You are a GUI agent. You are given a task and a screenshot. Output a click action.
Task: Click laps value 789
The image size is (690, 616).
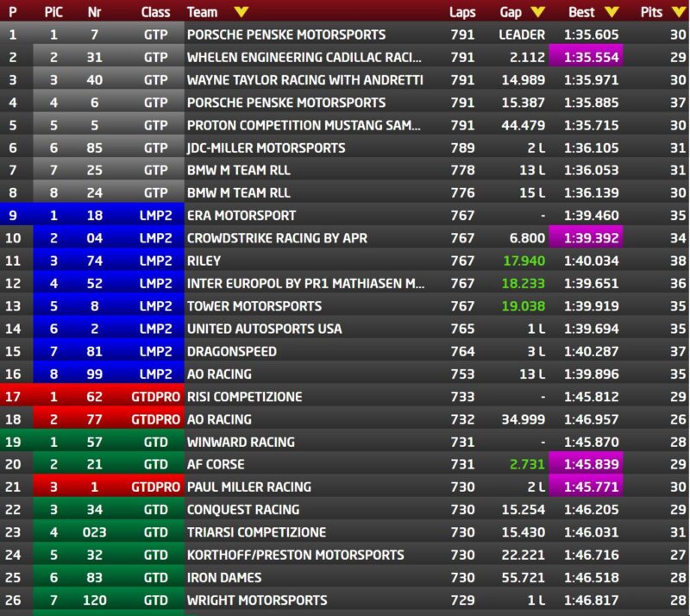tap(462, 148)
